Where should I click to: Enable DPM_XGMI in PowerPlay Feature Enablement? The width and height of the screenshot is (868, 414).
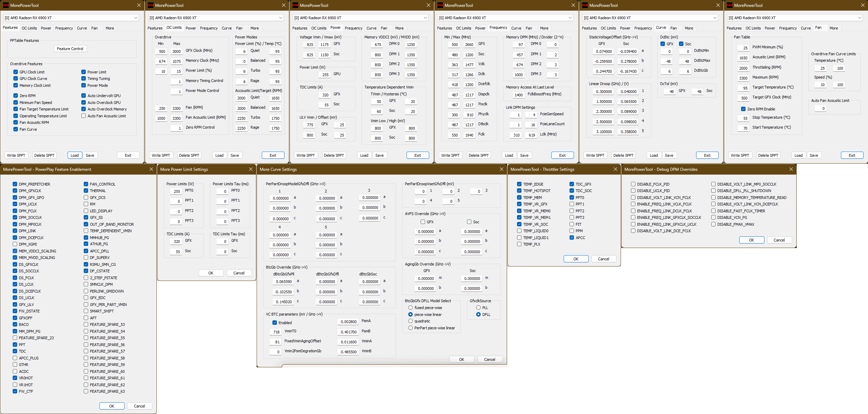coord(15,244)
